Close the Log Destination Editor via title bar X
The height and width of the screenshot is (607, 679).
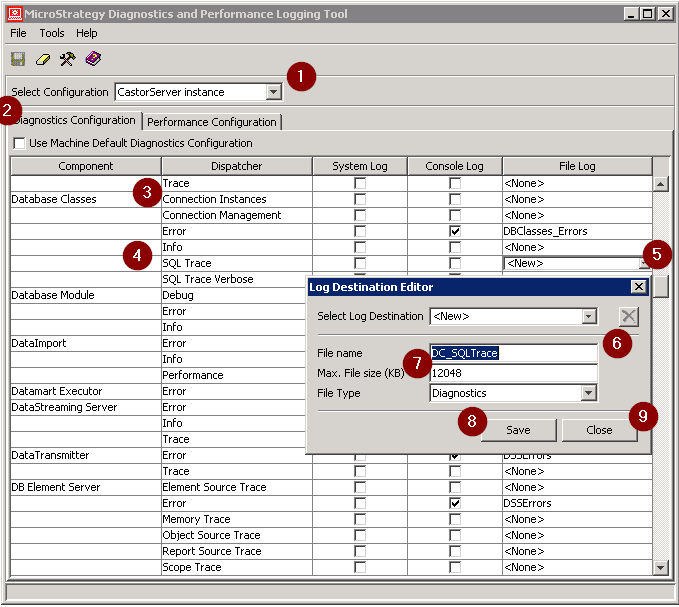click(x=639, y=286)
